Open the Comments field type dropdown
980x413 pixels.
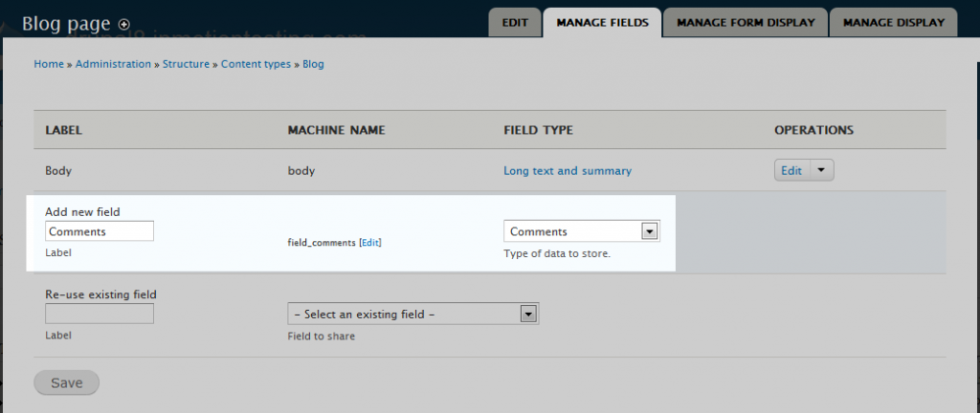tap(582, 231)
